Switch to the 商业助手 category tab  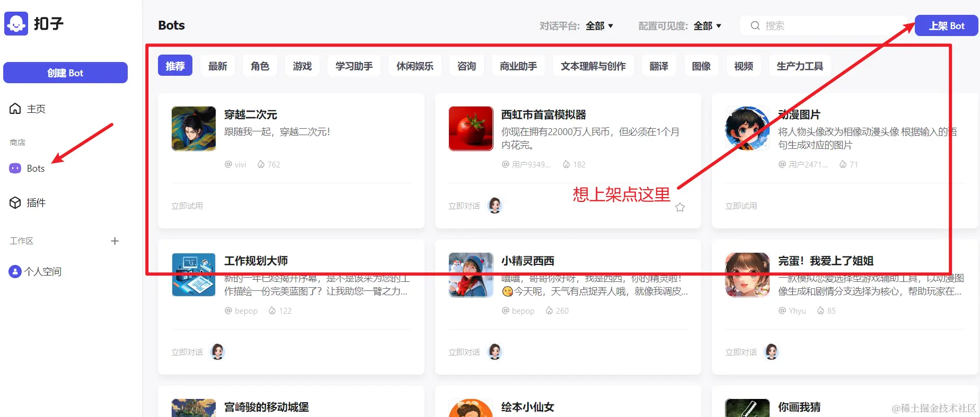(518, 66)
